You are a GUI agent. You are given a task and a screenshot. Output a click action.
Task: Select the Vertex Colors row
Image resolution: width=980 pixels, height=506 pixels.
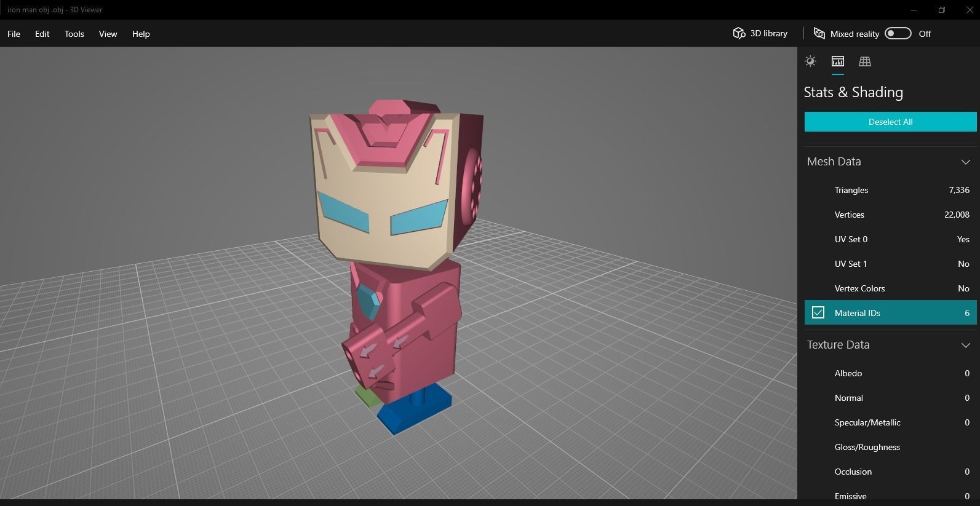click(890, 288)
